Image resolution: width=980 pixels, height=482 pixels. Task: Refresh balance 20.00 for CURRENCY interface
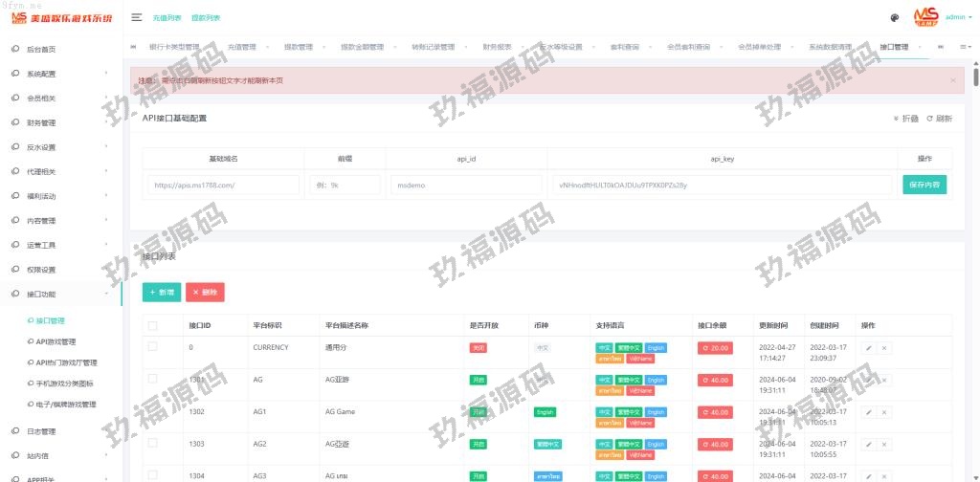[x=714, y=348]
